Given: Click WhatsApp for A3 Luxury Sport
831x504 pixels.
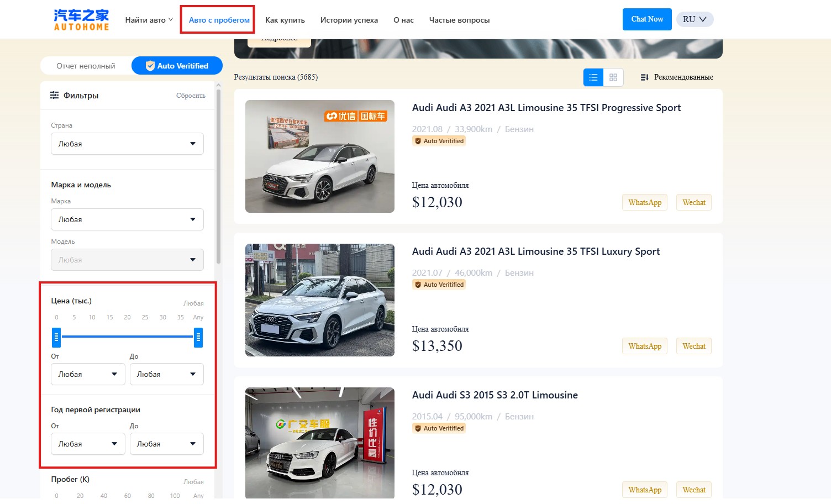Looking at the screenshot, I should (645, 346).
